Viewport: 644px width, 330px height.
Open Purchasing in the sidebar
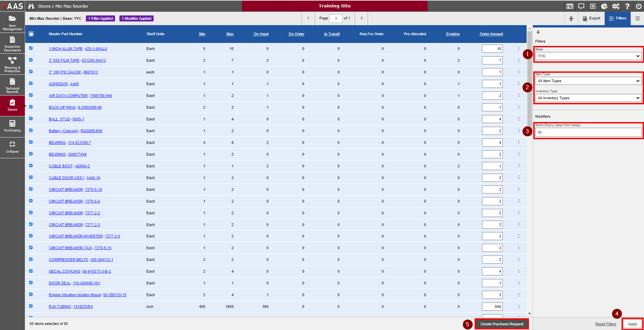coord(12,126)
